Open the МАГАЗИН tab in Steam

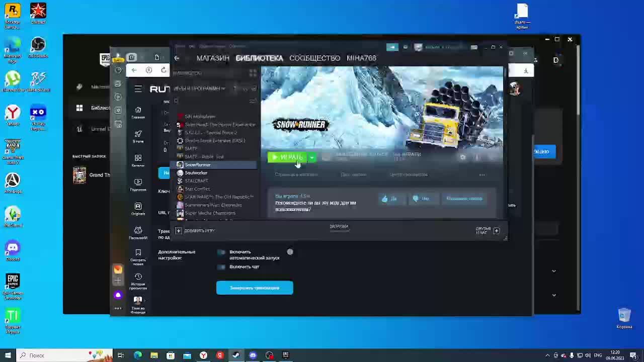(213, 58)
